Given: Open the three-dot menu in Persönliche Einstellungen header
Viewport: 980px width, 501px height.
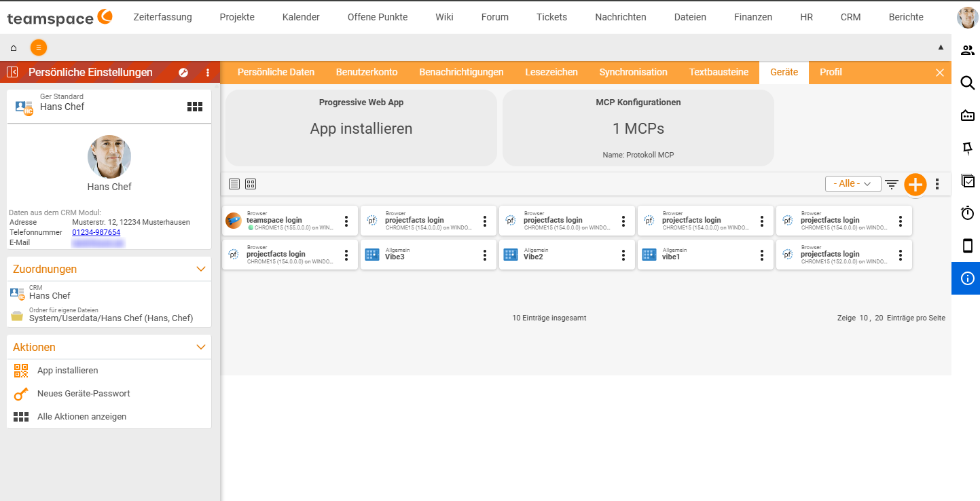Looking at the screenshot, I should (208, 73).
